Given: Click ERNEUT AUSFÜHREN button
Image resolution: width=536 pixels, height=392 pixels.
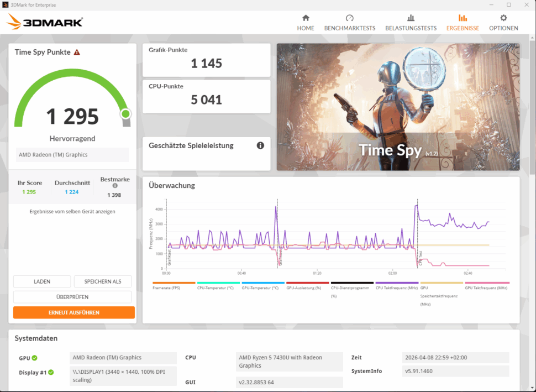Looking at the screenshot, I should (x=74, y=312).
